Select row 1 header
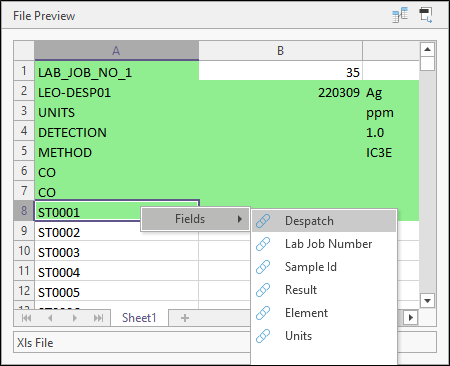This screenshot has height=366, width=450. 24,71
